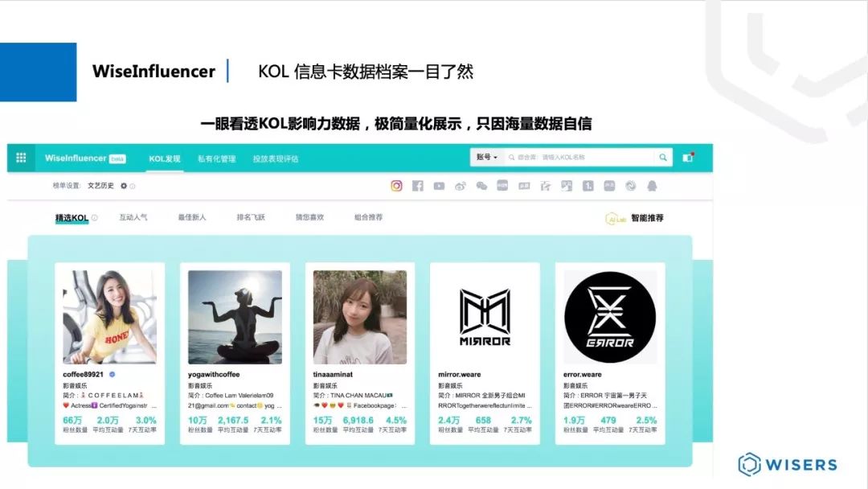The height and width of the screenshot is (489, 868).
Task: Click the Coffee Lam Valerielam09 bio line
Action: click(x=231, y=396)
